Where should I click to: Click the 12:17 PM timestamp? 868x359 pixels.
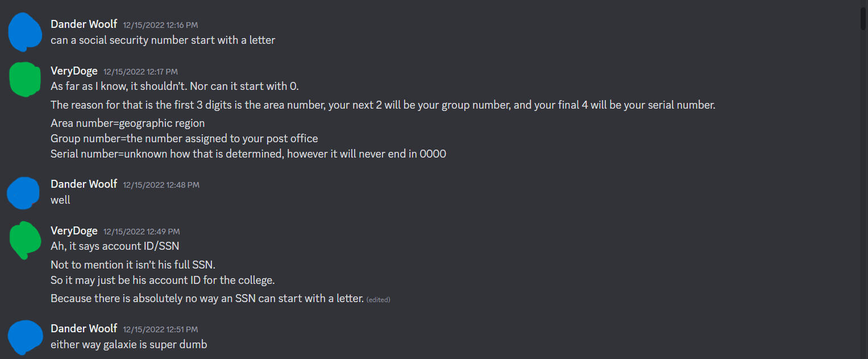tap(141, 71)
